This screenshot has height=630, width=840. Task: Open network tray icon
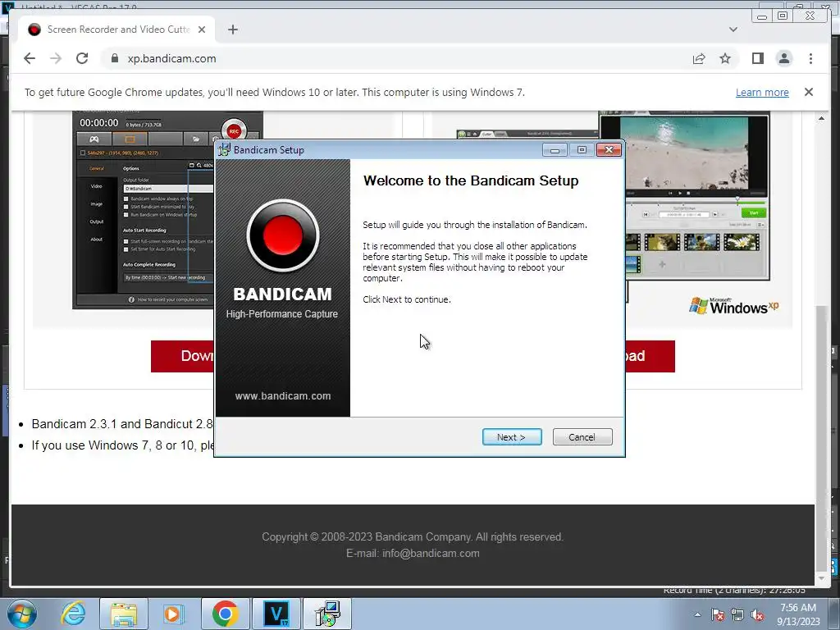click(737, 614)
